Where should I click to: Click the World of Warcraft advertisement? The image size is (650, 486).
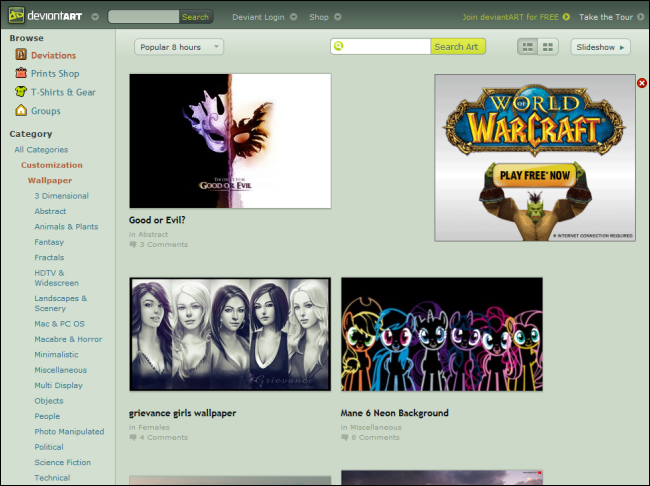click(x=535, y=158)
